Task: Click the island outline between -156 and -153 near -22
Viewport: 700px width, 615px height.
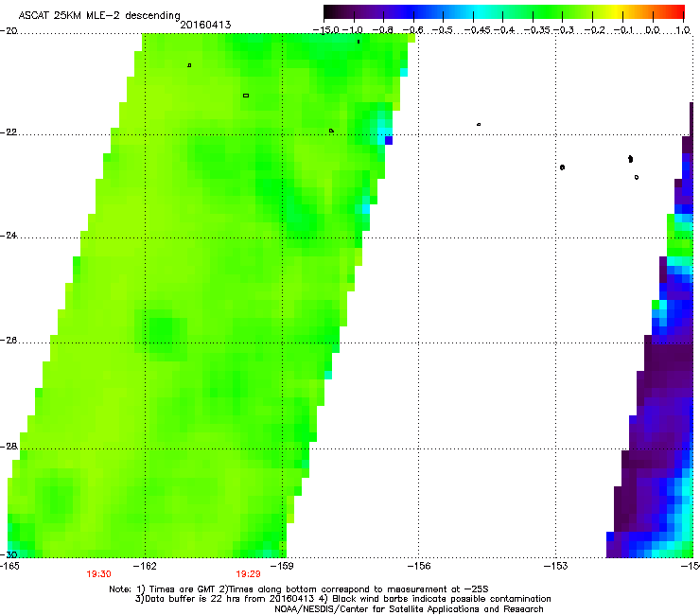Action: coord(479,124)
